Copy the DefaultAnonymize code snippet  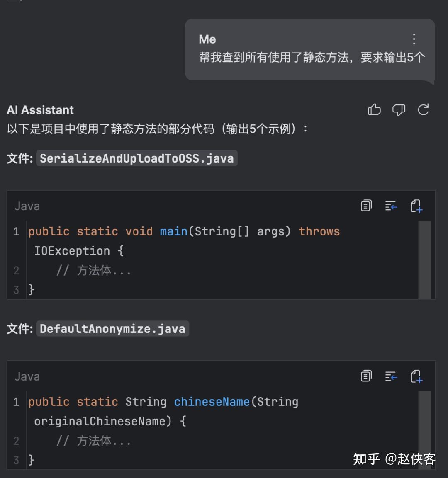365,376
